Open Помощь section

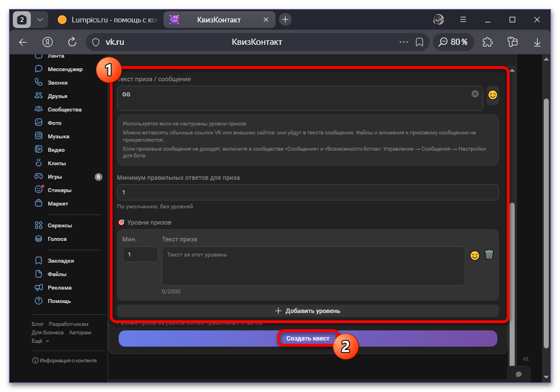(53, 301)
